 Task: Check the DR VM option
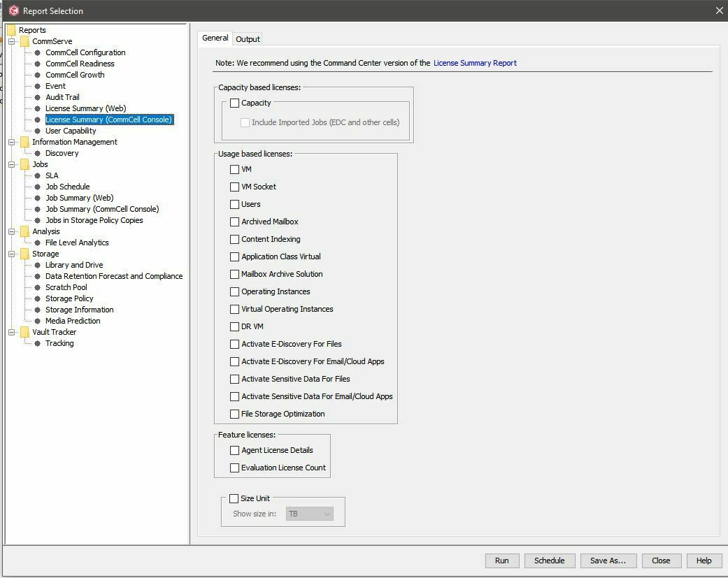(234, 326)
